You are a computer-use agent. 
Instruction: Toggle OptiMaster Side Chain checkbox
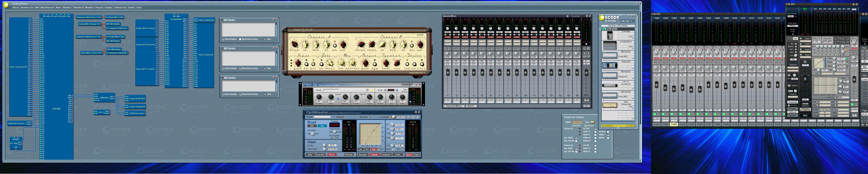pos(369,117)
